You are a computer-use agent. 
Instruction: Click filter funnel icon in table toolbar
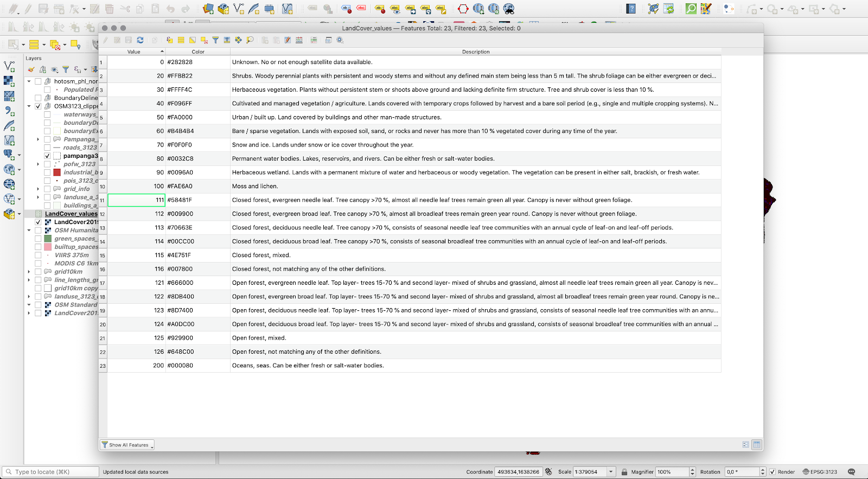click(x=215, y=40)
